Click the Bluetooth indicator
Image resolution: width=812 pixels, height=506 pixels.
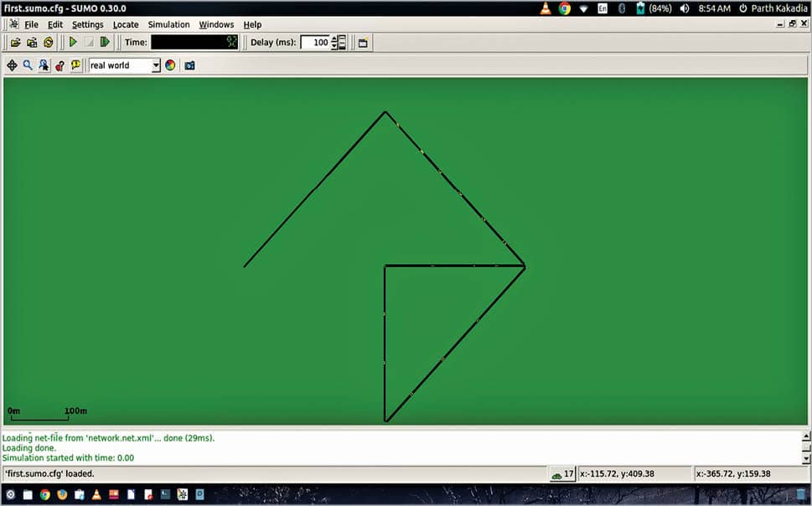click(622, 8)
